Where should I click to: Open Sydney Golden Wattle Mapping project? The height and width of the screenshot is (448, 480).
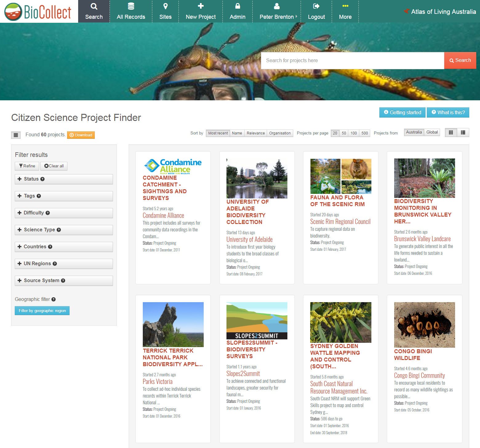pos(335,356)
